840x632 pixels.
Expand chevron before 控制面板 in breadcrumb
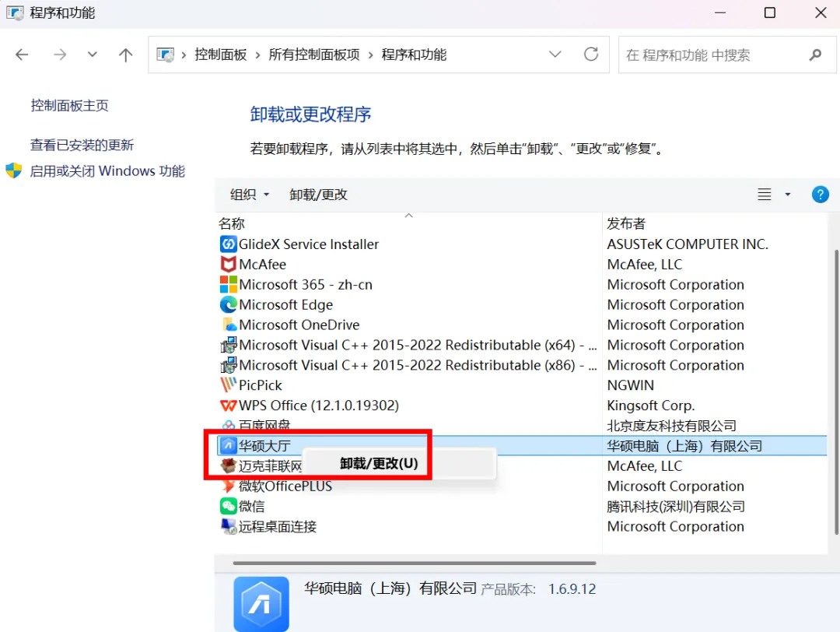pyautogui.click(x=184, y=54)
